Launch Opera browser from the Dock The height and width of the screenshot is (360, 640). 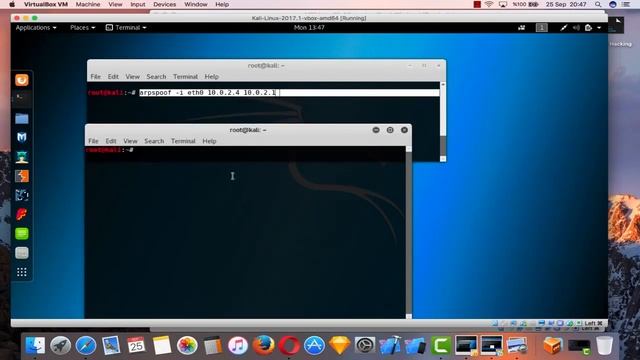[289, 345]
